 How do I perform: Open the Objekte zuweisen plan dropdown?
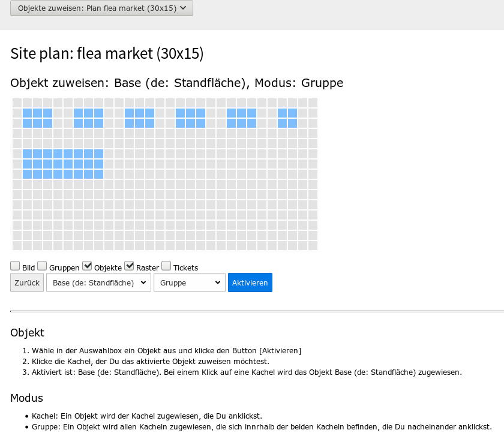coord(101,8)
